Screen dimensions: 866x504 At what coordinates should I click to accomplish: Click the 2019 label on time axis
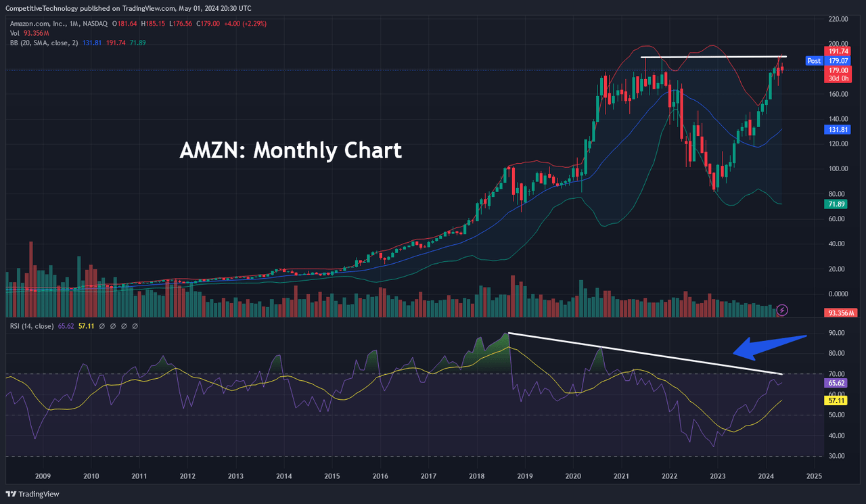pyautogui.click(x=525, y=476)
